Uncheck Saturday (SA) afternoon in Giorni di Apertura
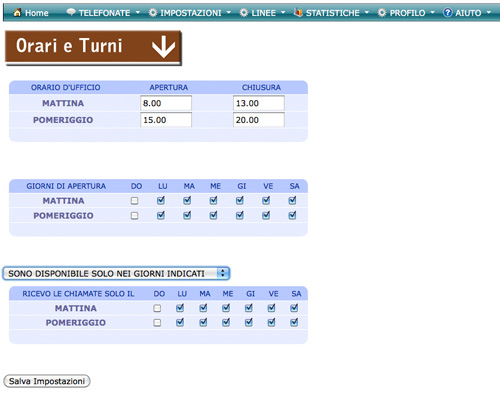Screen dimensions: 500x418 292,215
